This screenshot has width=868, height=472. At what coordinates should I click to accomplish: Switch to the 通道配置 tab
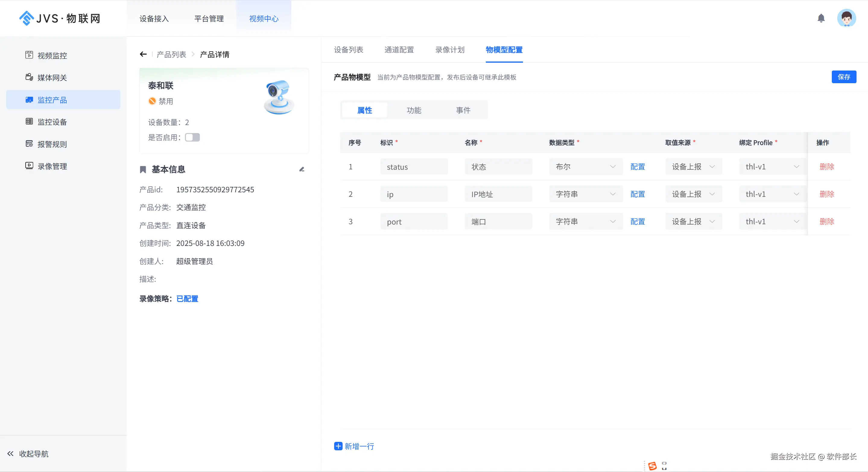tap(399, 50)
